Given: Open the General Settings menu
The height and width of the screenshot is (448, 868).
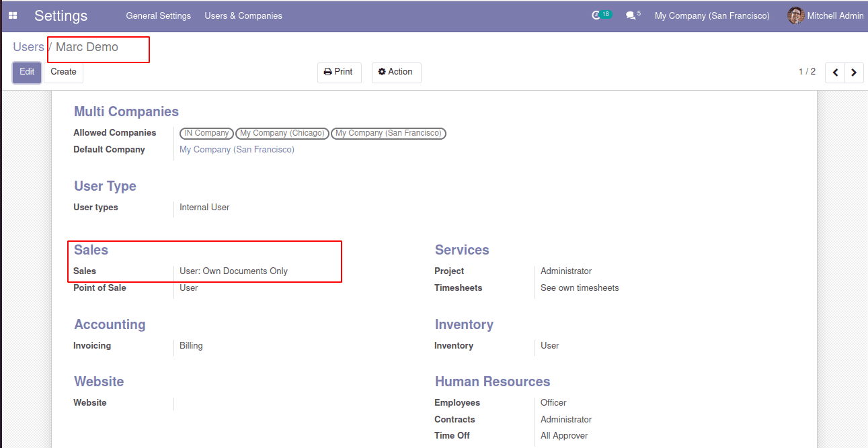Looking at the screenshot, I should click(159, 15).
